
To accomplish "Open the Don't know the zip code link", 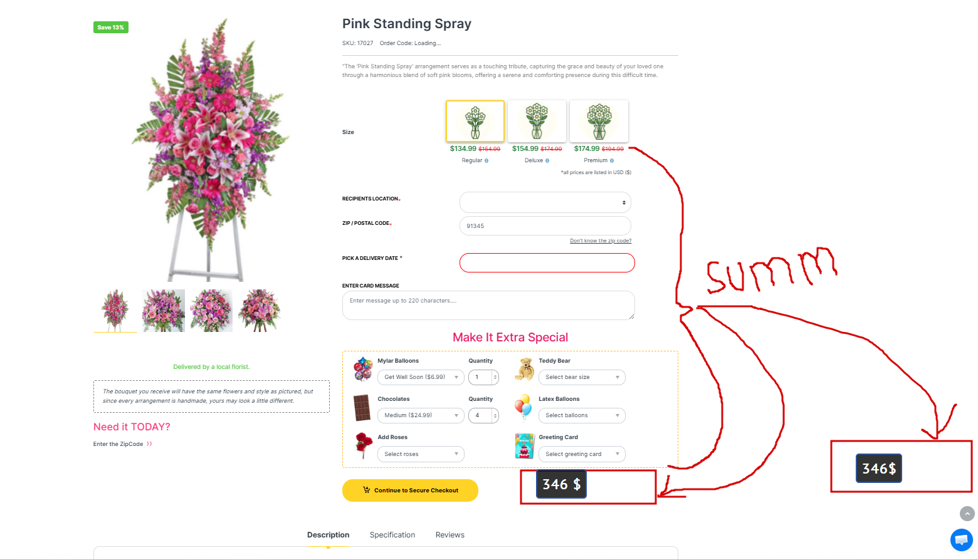I will point(601,241).
